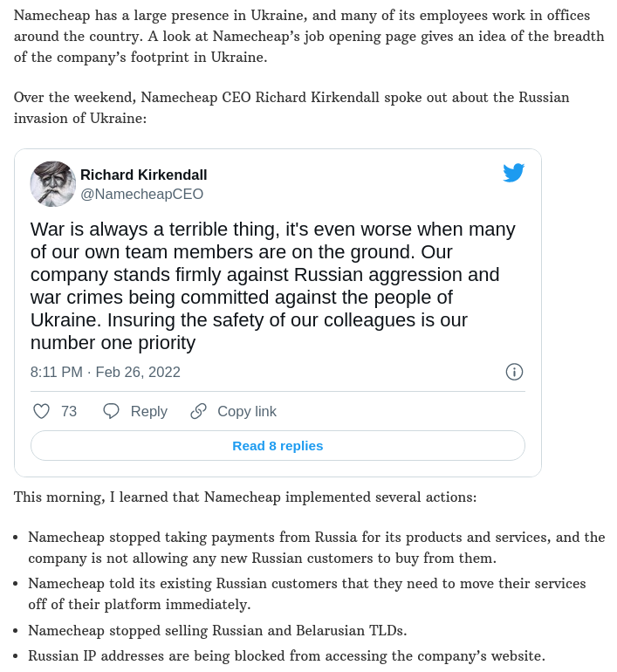The width and height of the screenshot is (617, 672).
Task: Click the 73 likes count
Action: pyautogui.click(x=69, y=411)
